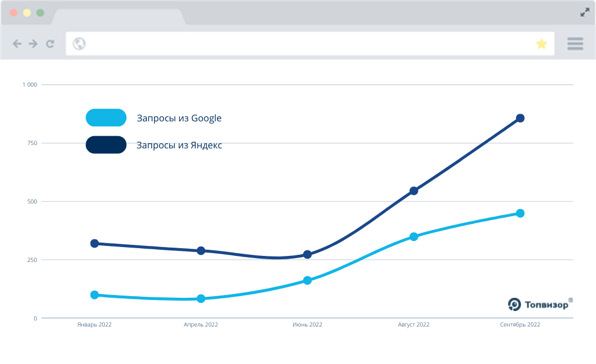Reload the page with the refresh icon
596x364 pixels.
point(50,44)
